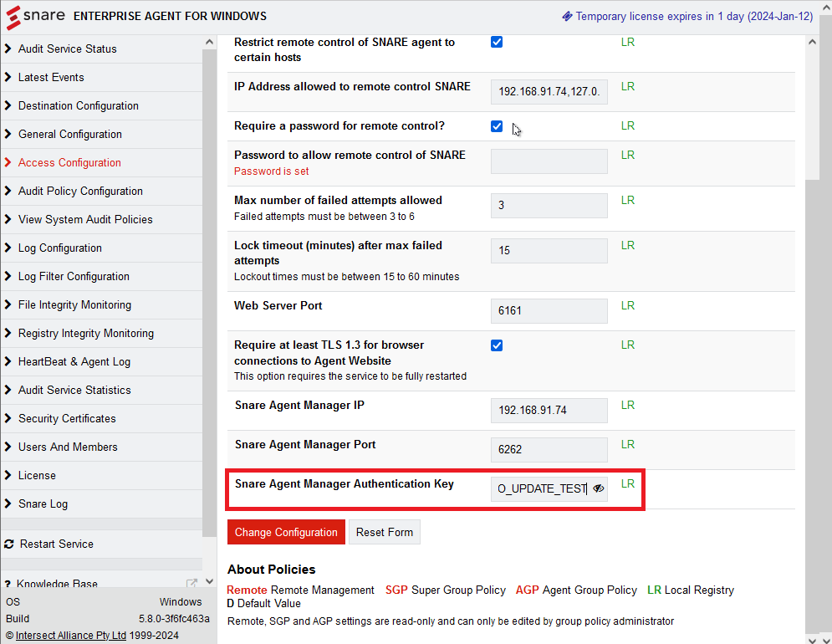Viewport: 832px width, 644px height.
Task: Open Registry Integrity Monitoring page
Action: click(x=86, y=333)
